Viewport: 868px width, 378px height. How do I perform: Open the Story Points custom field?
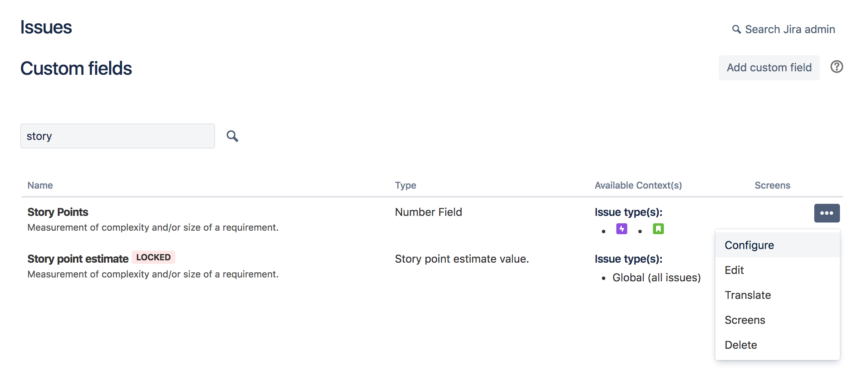(x=57, y=212)
